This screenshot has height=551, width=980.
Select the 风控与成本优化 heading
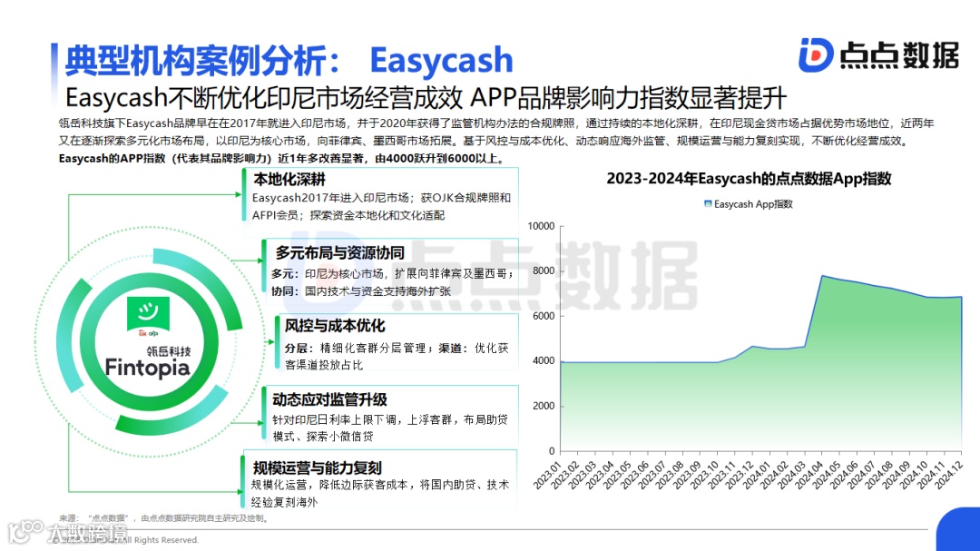pyautogui.click(x=334, y=326)
